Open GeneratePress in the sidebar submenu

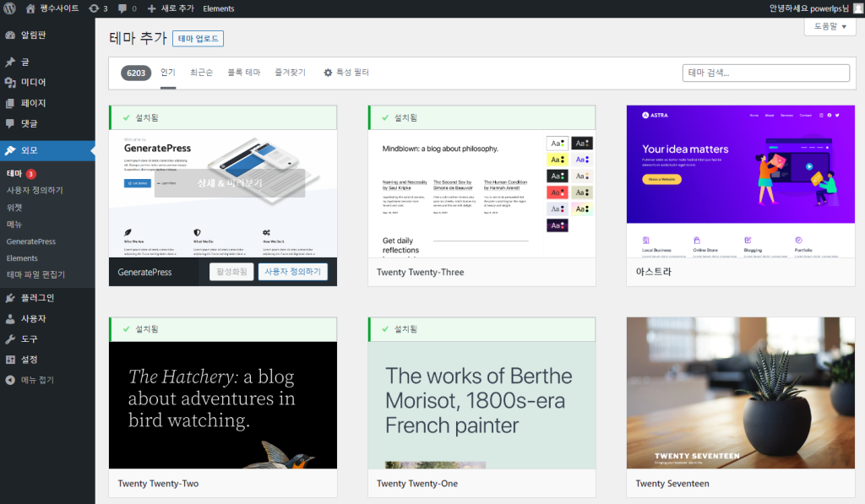point(31,241)
